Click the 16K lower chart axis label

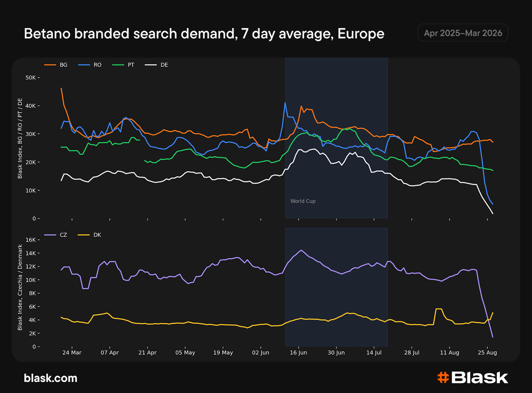click(x=31, y=240)
